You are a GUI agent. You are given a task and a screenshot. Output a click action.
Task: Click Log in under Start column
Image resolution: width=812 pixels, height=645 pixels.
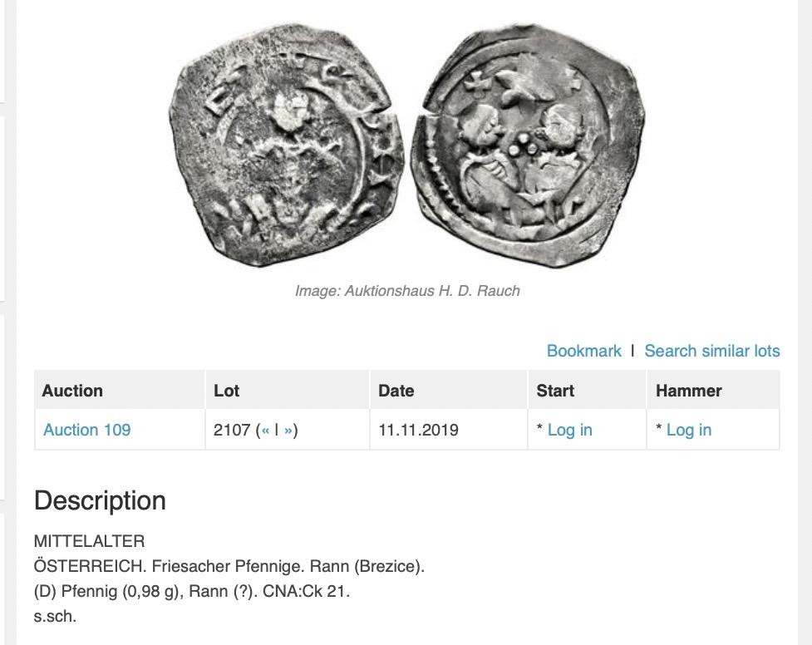coord(569,430)
